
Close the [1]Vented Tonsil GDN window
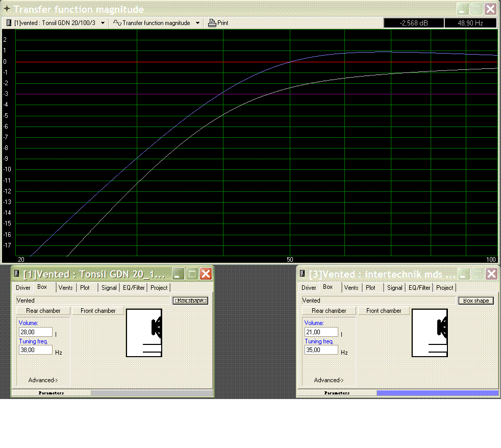(206, 274)
